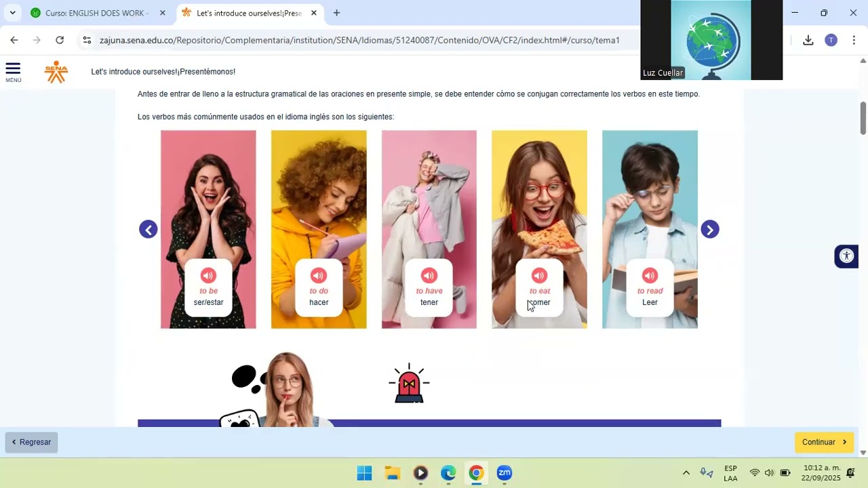Open volume control in system tray
868x488 pixels.
(769, 473)
